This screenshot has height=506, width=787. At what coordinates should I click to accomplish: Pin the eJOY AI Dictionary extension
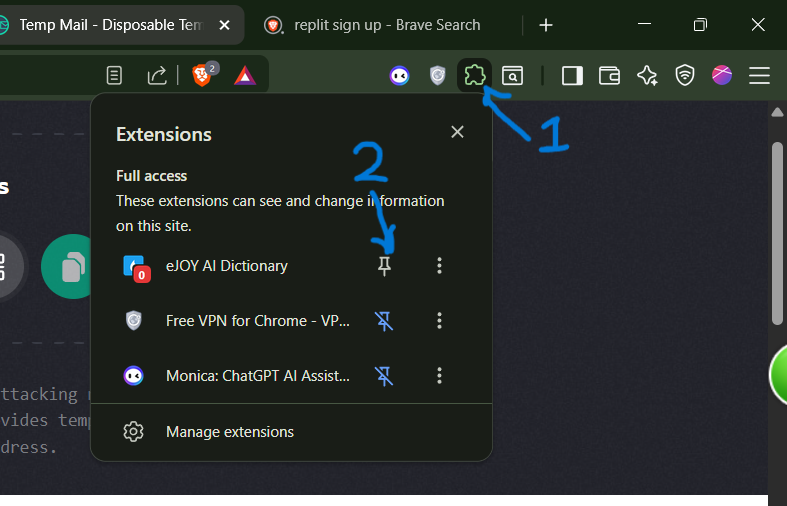(384, 266)
